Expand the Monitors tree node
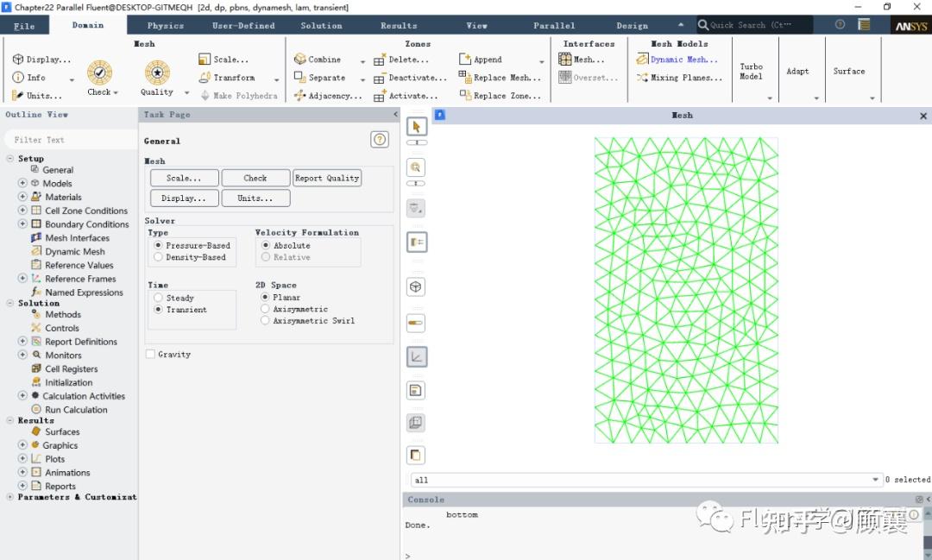The height and width of the screenshot is (560, 932). pyautogui.click(x=22, y=355)
